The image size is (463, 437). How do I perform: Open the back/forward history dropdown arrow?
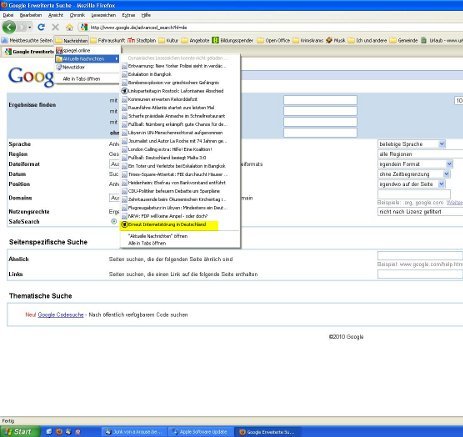click(x=30, y=27)
